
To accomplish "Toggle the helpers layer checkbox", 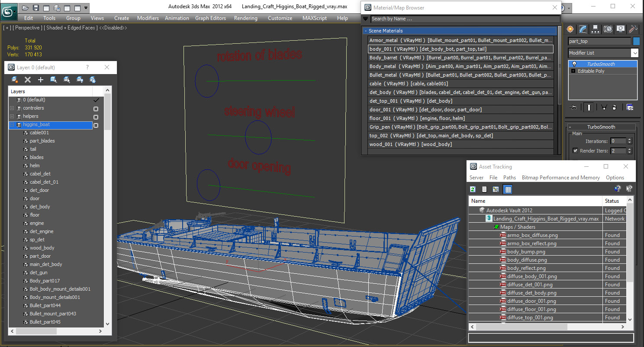I will click(x=96, y=117).
